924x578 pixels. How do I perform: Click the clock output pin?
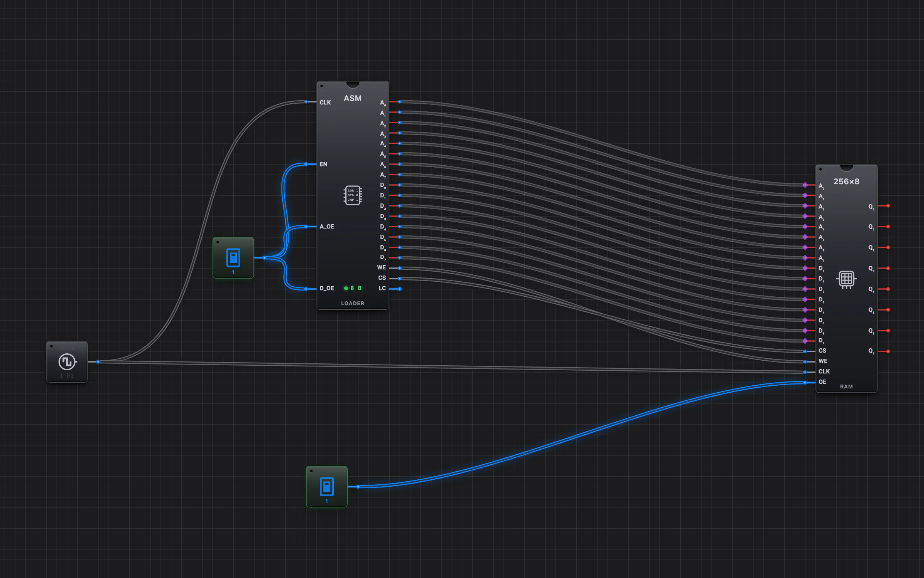(x=98, y=362)
